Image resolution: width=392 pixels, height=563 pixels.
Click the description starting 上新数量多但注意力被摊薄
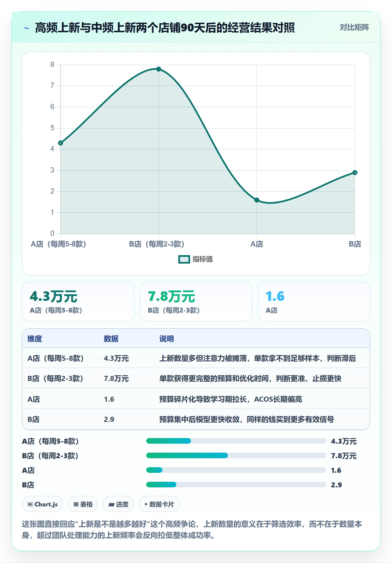click(x=258, y=358)
